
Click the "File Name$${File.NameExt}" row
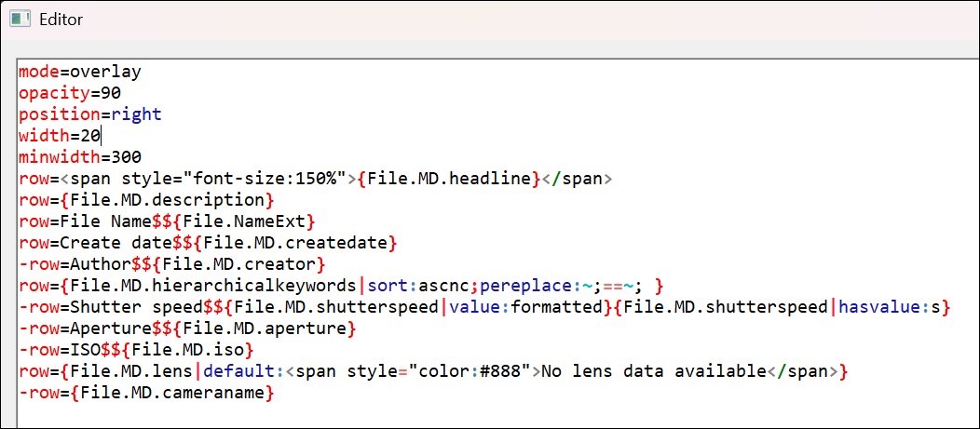(x=167, y=221)
